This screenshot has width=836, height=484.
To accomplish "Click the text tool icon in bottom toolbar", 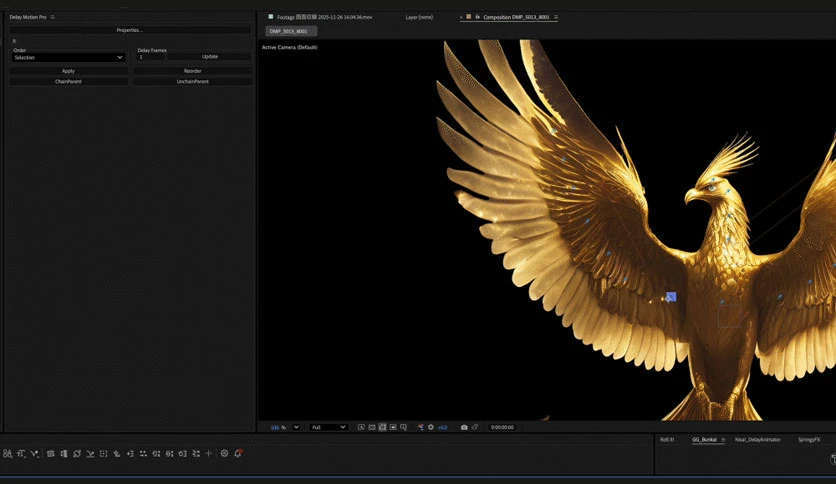I will (21, 454).
